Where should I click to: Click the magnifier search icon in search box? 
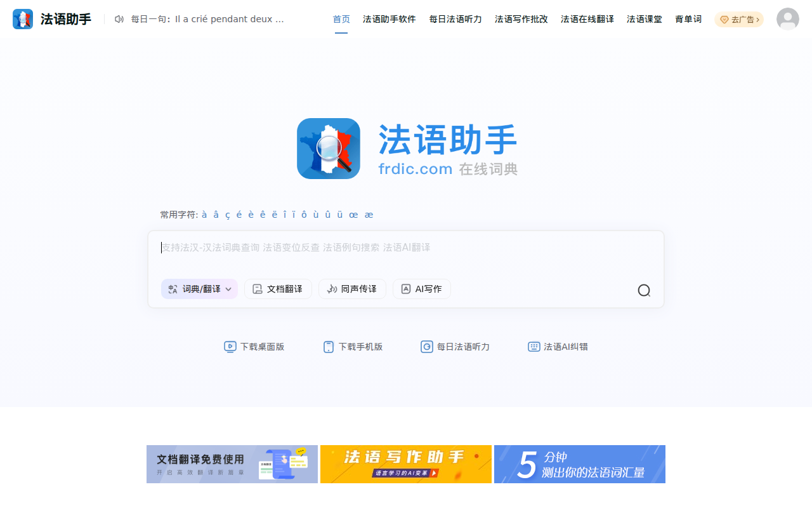pyautogui.click(x=644, y=290)
